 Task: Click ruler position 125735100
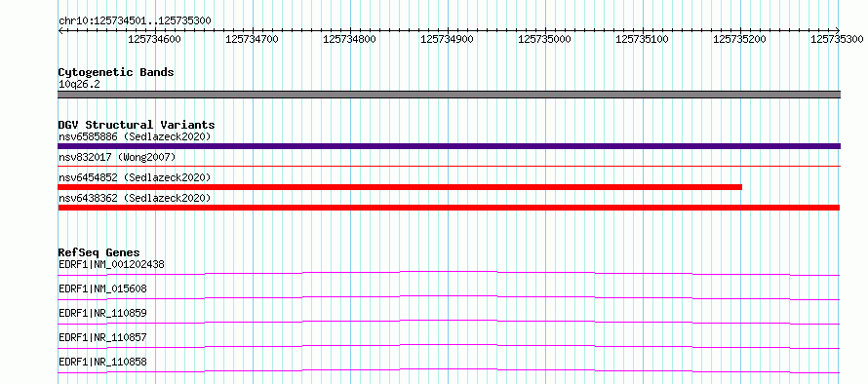click(642, 39)
